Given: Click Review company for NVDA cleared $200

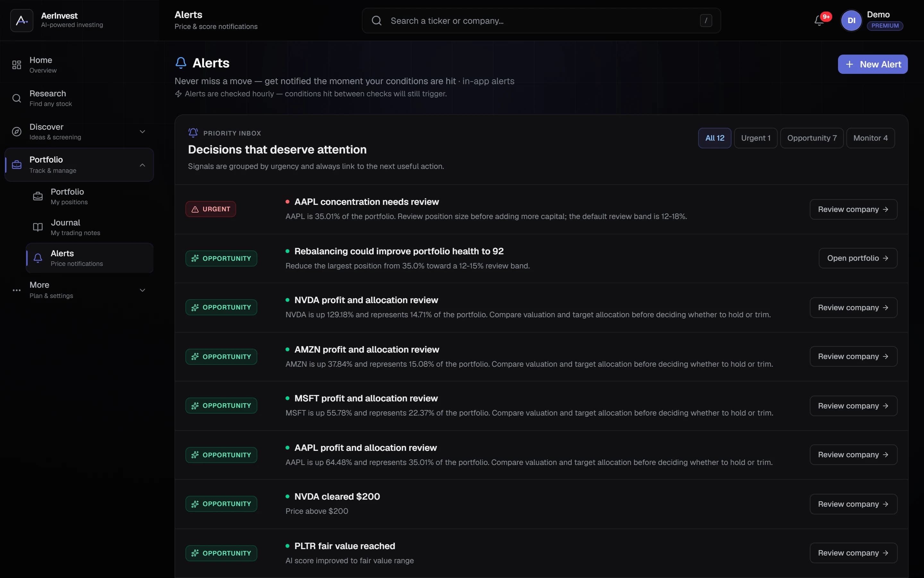Looking at the screenshot, I should (853, 504).
